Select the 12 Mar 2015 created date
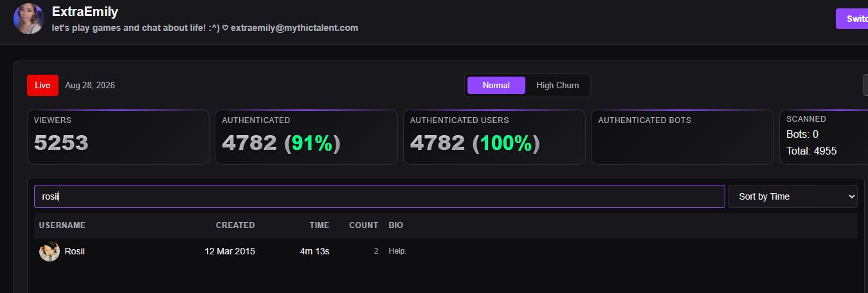Screen dimensions: 868x293 pyautogui.click(x=230, y=251)
